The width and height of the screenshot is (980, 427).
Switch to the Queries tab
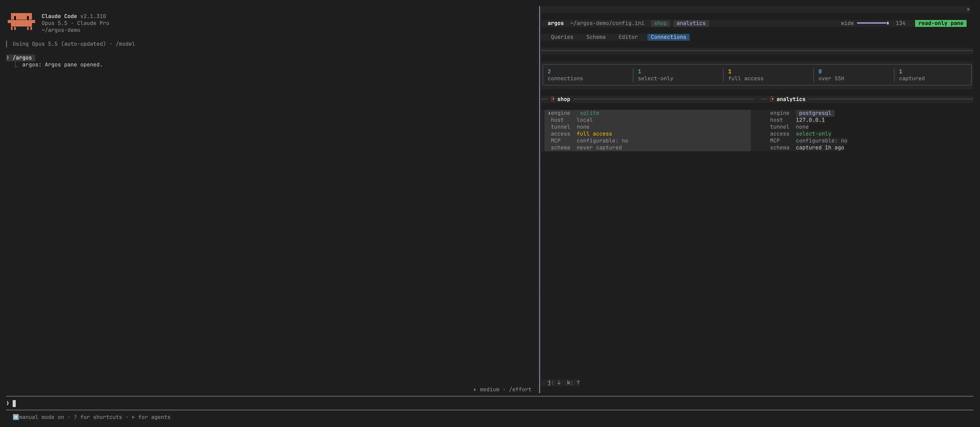click(x=562, y=37)
